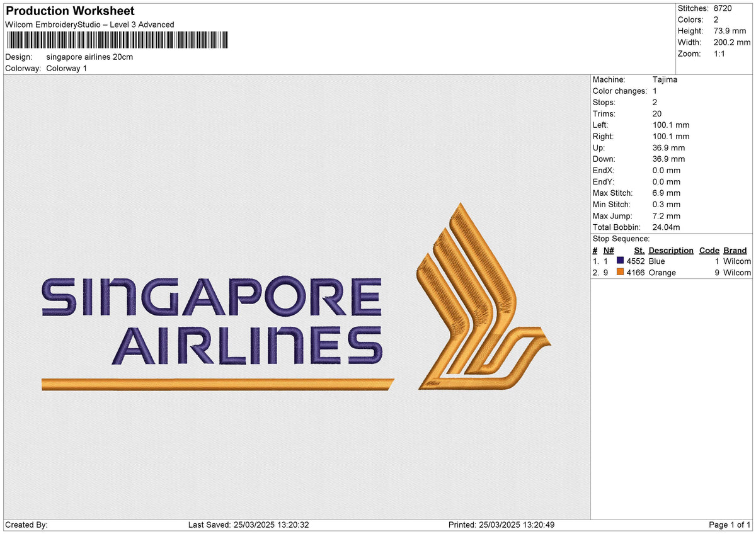Click 'Wilcom EmbroideryStudio – Level 3 Advanced' text
Viewport: 756px width, 534px height.
pyautogui.click(x=89, y=25)
